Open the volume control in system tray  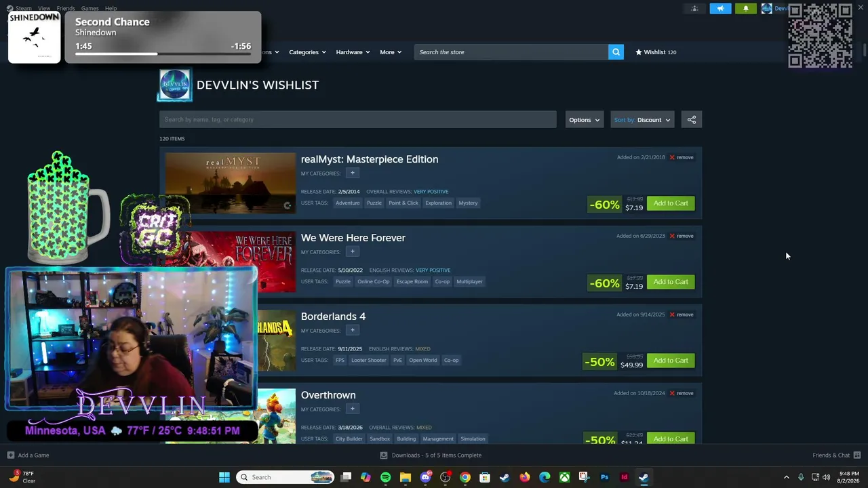pyautogui.click(x=826, y=477)
